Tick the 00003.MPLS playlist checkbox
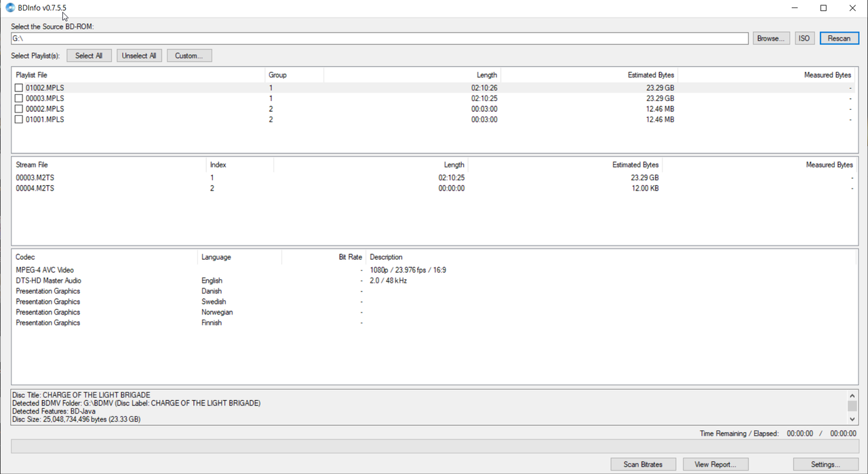The width and height of the screenshot is (868, 474). 19,98
